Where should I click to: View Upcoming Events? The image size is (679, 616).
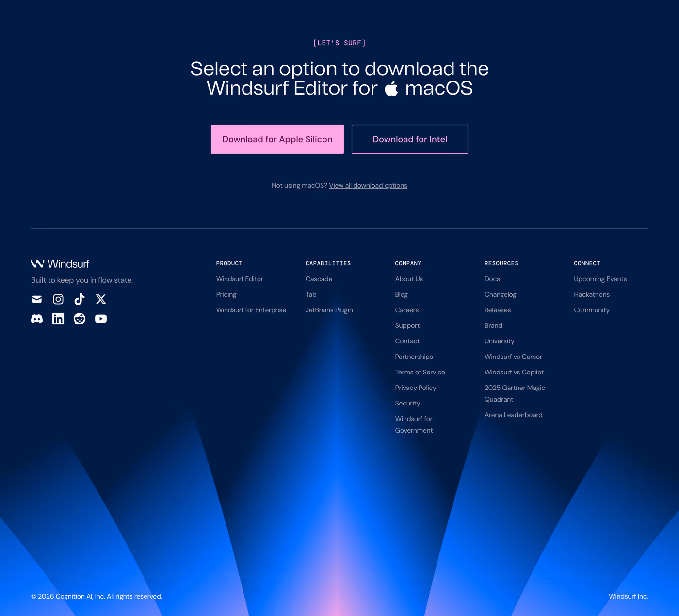600,279
